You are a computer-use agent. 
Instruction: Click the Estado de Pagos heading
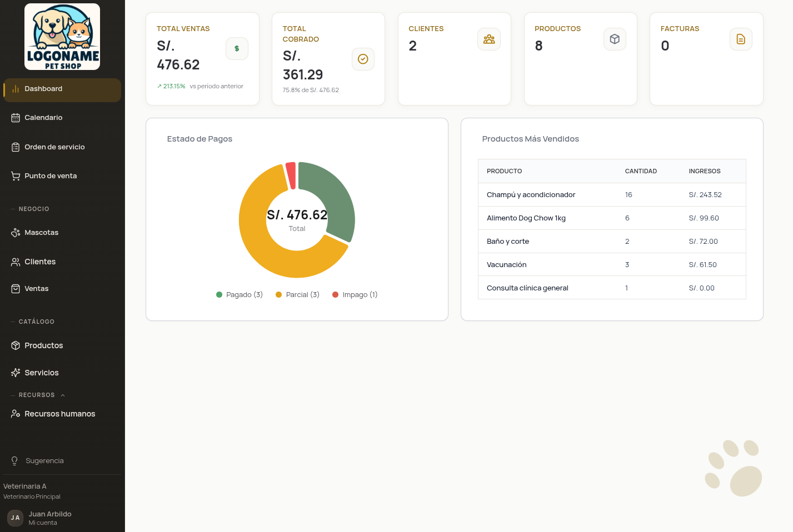point(200,139)
